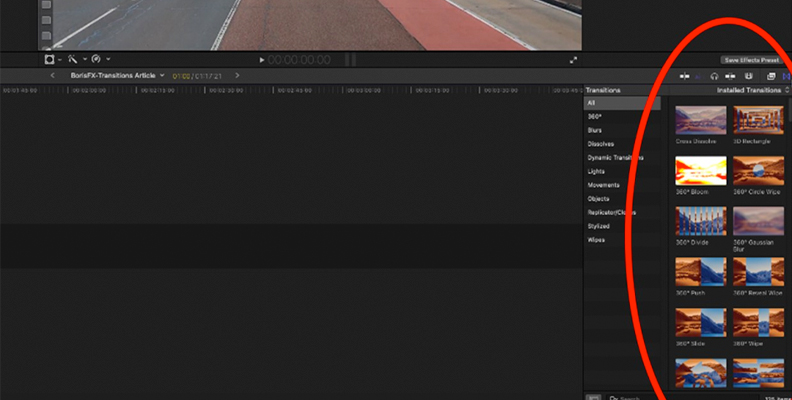
Task: Toggle the Transitions browser bowtie icon
Action: click(x=786, y=76)
